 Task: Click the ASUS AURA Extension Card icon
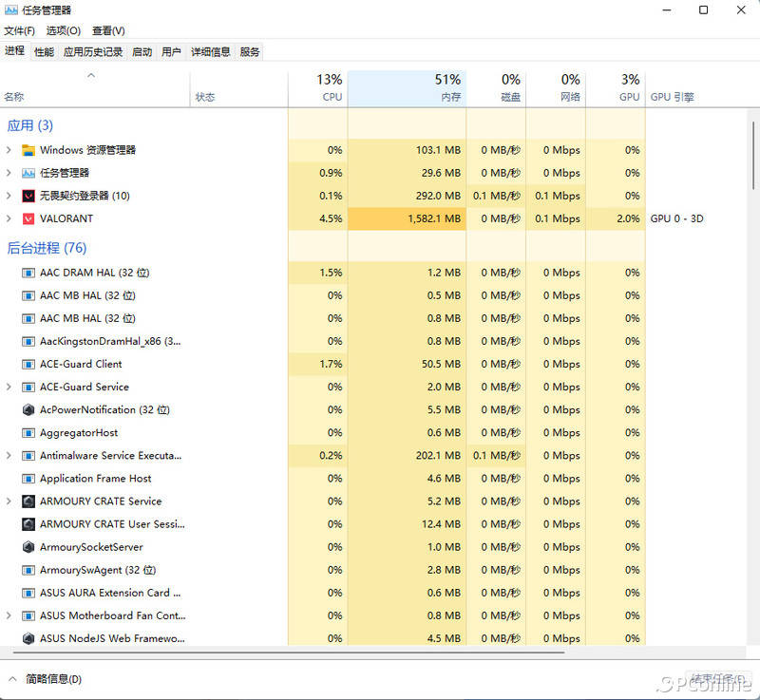(x=28, y=593)
